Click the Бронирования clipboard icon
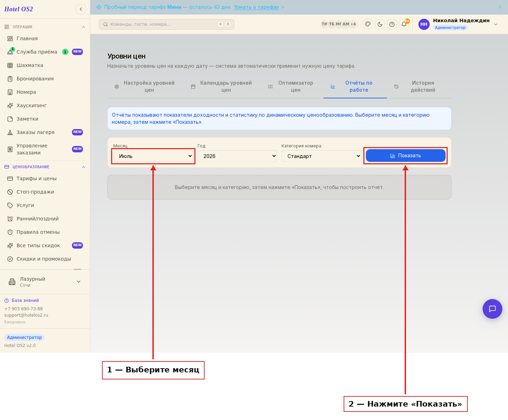 click(10, 79)
